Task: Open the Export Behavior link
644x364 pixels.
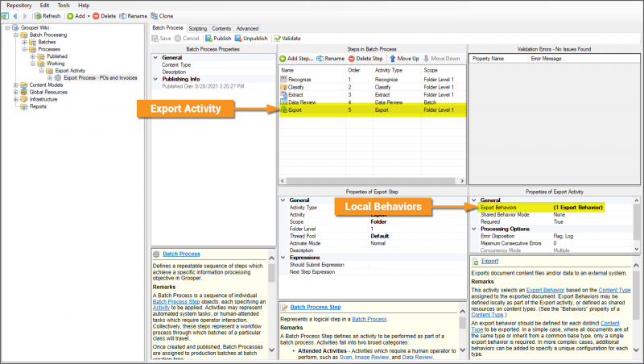Action: click(545, 290)
